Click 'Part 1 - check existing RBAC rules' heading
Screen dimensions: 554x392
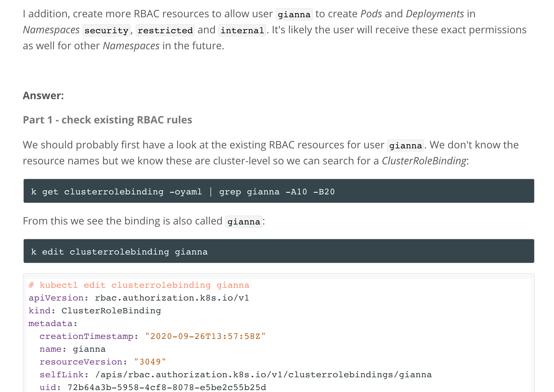tap(107, 120)
